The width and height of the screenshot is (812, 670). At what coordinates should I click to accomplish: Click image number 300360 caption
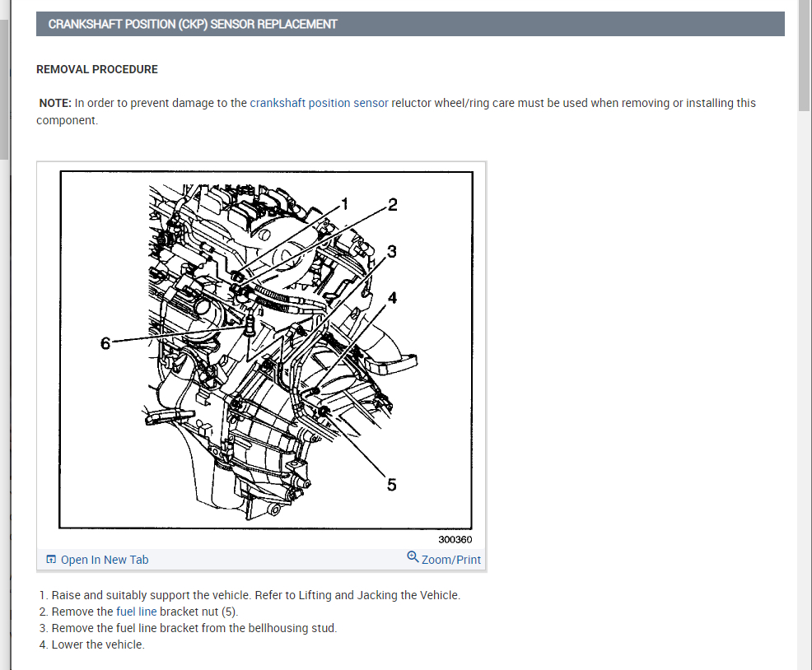(x=455, y=539)
